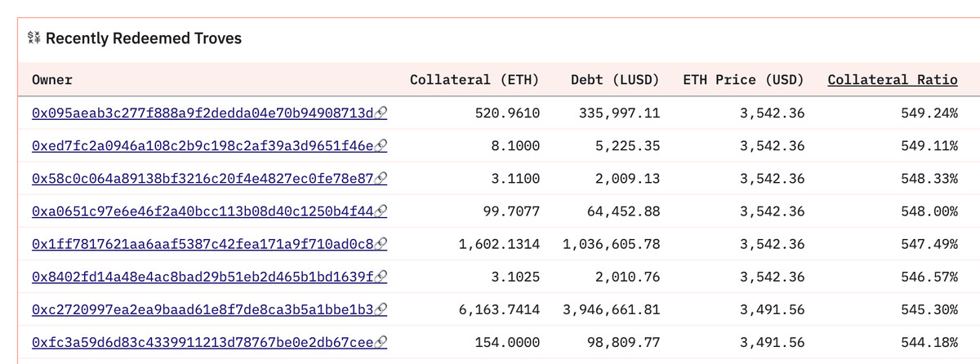
Task: Click the link icon beside address 0x58c0c064a89138bf…
Action: point(381,178)
